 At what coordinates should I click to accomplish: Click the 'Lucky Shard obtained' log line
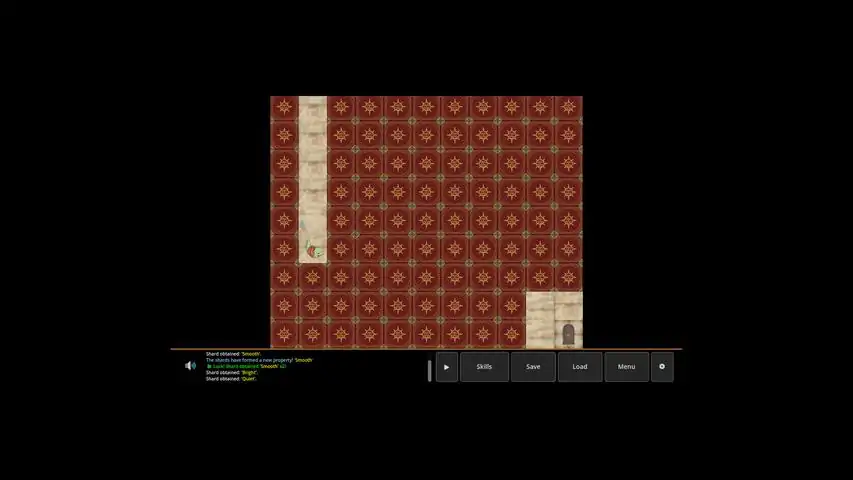coord(246,366)
